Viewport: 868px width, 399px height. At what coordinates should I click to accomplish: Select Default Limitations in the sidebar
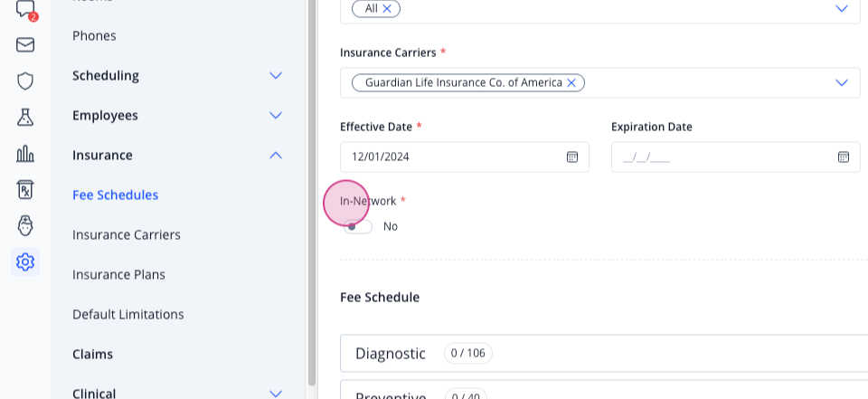(127, 314)
